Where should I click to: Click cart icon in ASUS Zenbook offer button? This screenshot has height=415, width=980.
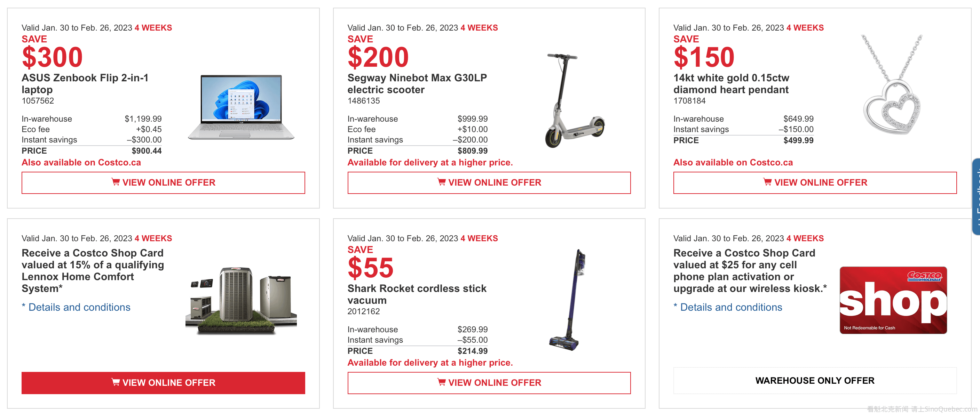(x=115, y=182)
